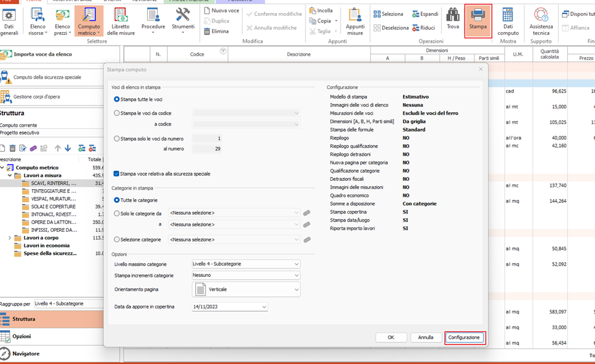The height and width of the screenshot is (364, 595).
Task: Open the Elenco risorse selector
Action: click(x=37, y=22)
